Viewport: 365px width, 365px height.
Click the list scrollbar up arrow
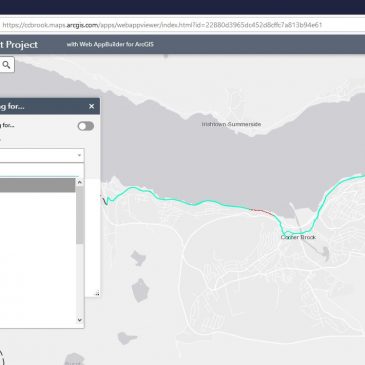click(80, 182)
